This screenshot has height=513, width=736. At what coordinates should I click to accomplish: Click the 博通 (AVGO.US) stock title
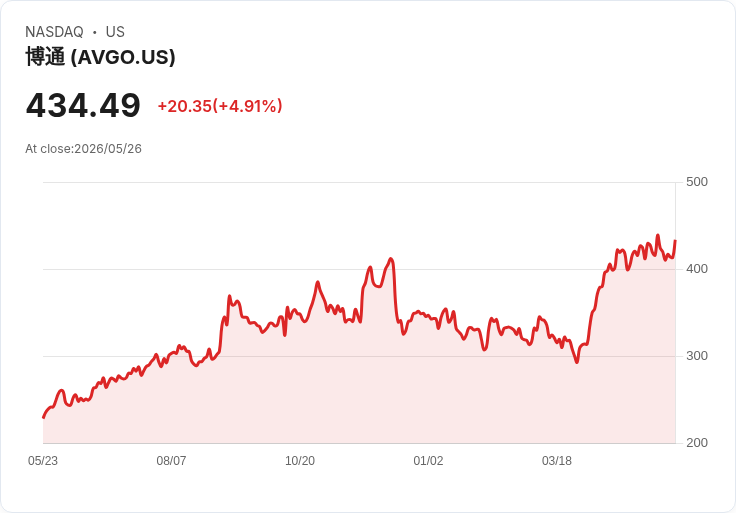point(100,57)
